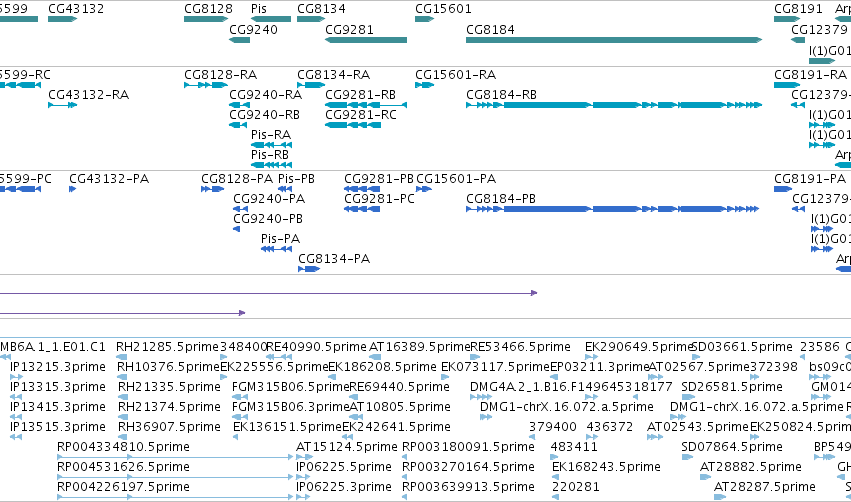
Task: Click EST SD03661.5prime label
Action: 742,347
